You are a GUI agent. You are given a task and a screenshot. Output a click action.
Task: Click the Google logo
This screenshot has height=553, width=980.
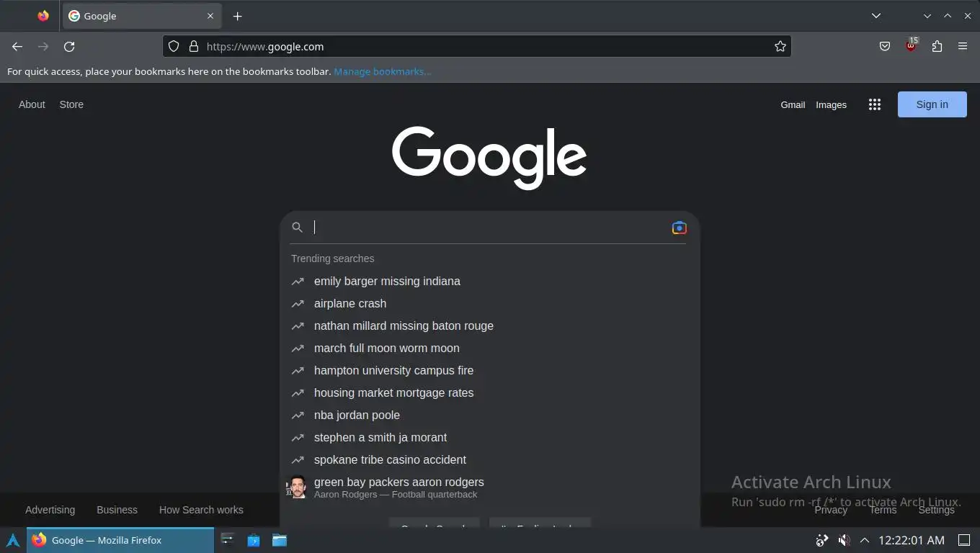click(489, 158)
